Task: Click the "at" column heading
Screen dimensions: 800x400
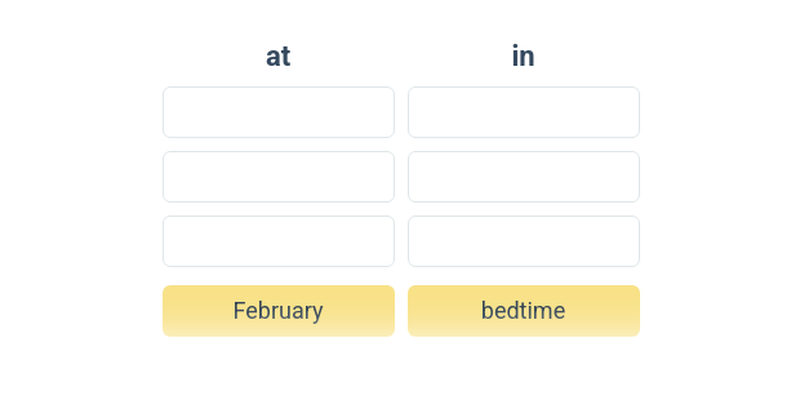Action: (x=278, y=57)
